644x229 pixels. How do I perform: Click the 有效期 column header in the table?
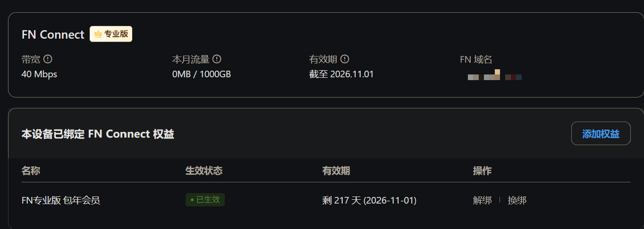(x=336, y=171)
